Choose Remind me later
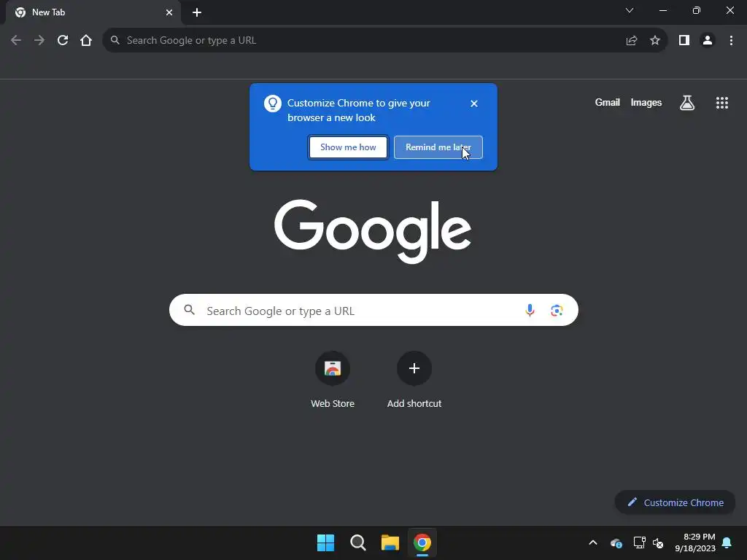The width and height of the screenshot is (747, 560). click(438, 147)
